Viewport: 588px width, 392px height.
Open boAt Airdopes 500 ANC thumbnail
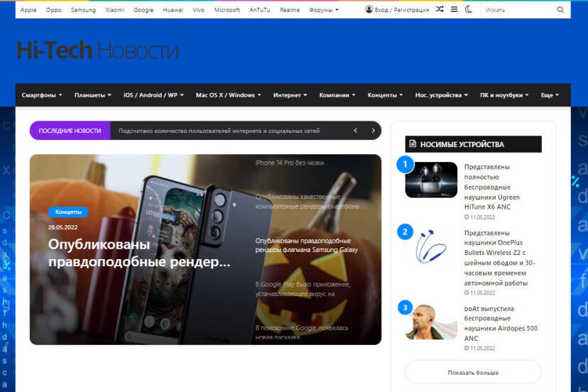(431, 322)
